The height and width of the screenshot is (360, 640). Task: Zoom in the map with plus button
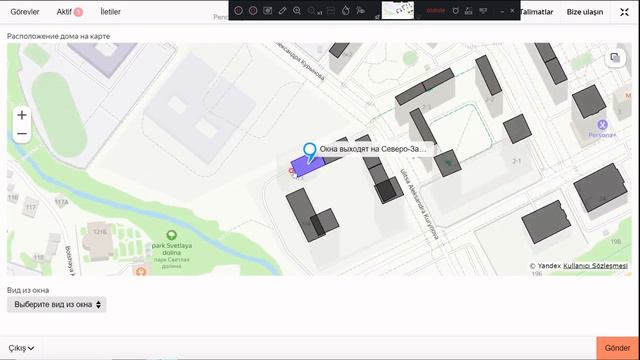tap(22, 115)
